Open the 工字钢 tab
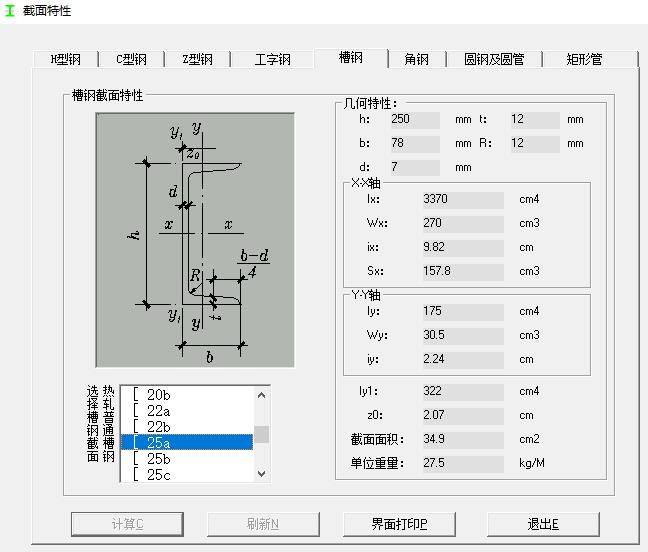This screenshot has width=648, height=552. tap(272, 59)
